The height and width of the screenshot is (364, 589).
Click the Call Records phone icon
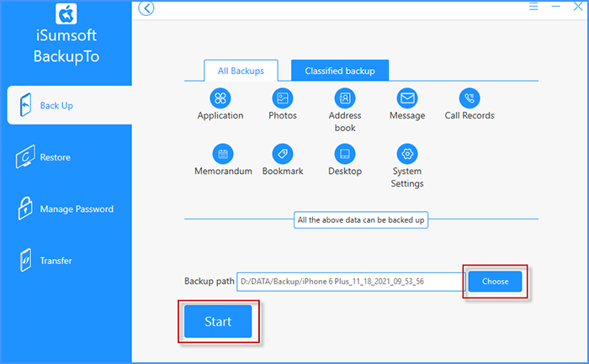[470, 98]
